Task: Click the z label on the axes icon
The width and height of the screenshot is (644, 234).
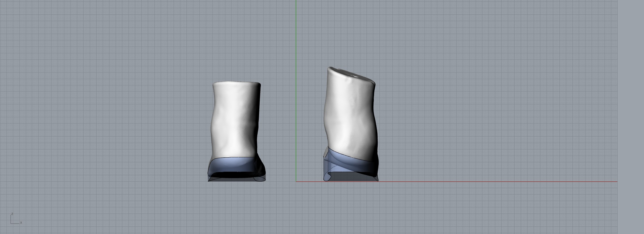Action: [12, 214]
